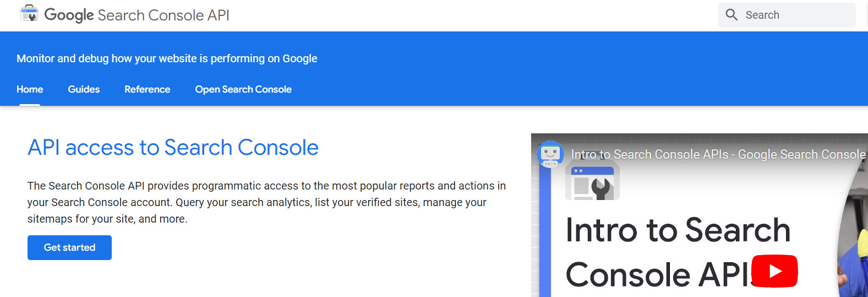
Task: Open the Home tab
Action: tap(30, 89)
